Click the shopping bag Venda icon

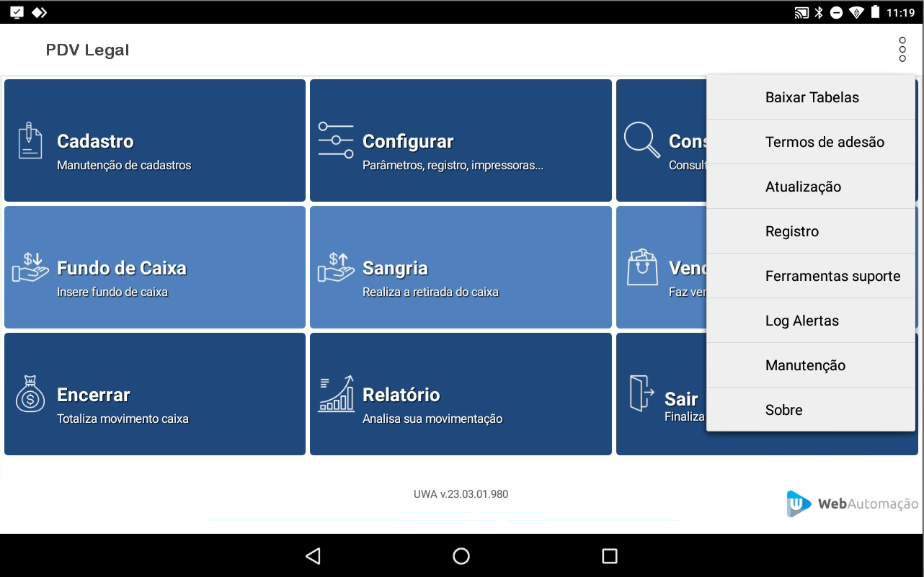point(642,267)
